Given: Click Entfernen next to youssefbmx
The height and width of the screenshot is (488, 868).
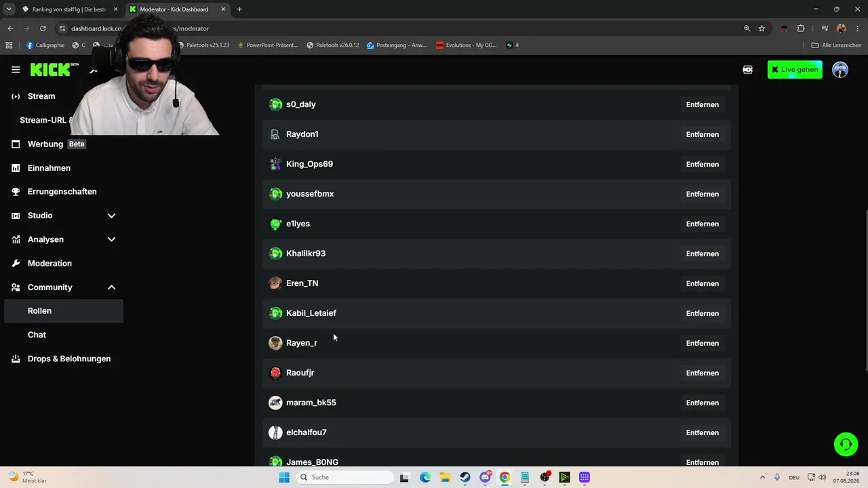Looking at the screenshot, I should 702,194.
